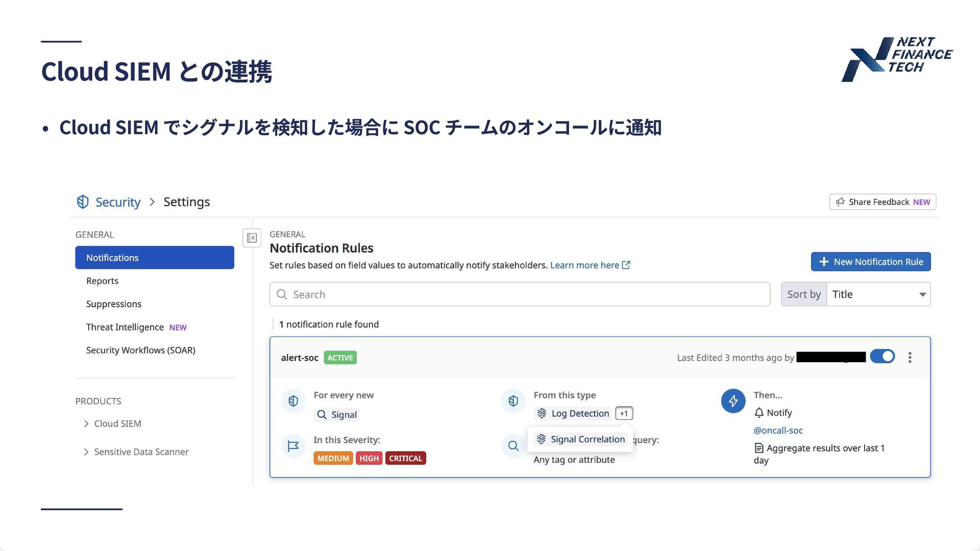Open the Sort by Title dropdown
The image size is (980, 551).
(x=878, y=294)
